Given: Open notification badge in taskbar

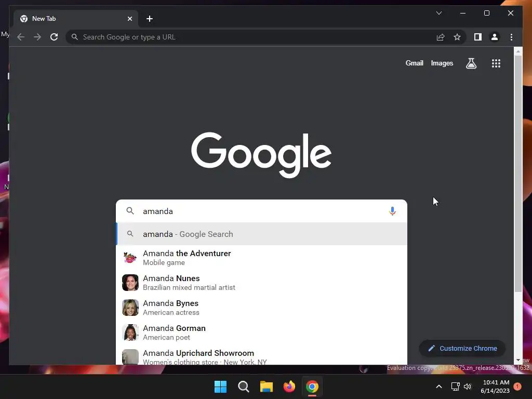Looking at the screenshot, I should 517,387.
